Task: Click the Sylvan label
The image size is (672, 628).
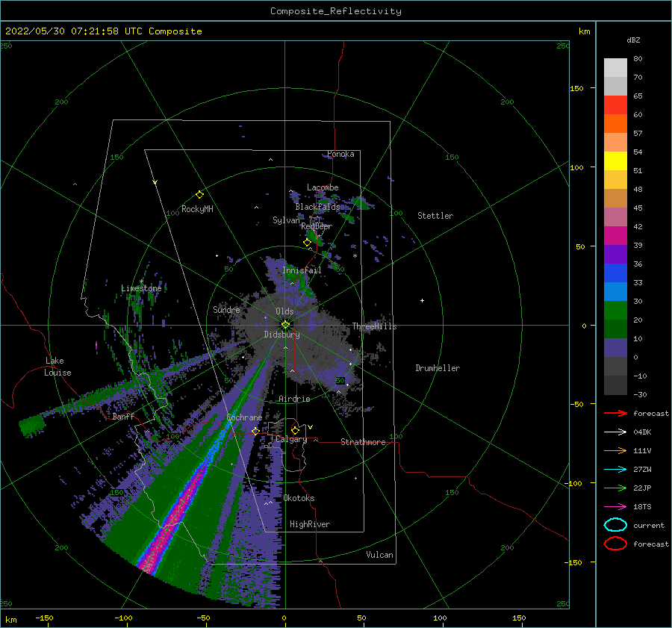Action: [286, 220]
